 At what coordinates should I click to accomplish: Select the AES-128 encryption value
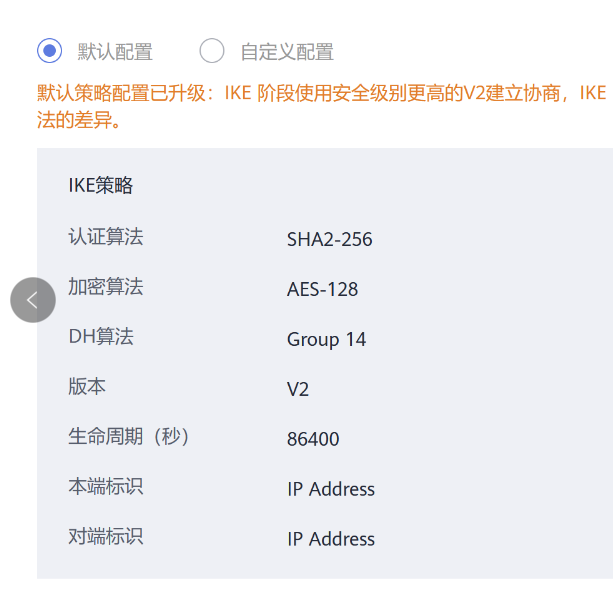[x=322, y=290]
